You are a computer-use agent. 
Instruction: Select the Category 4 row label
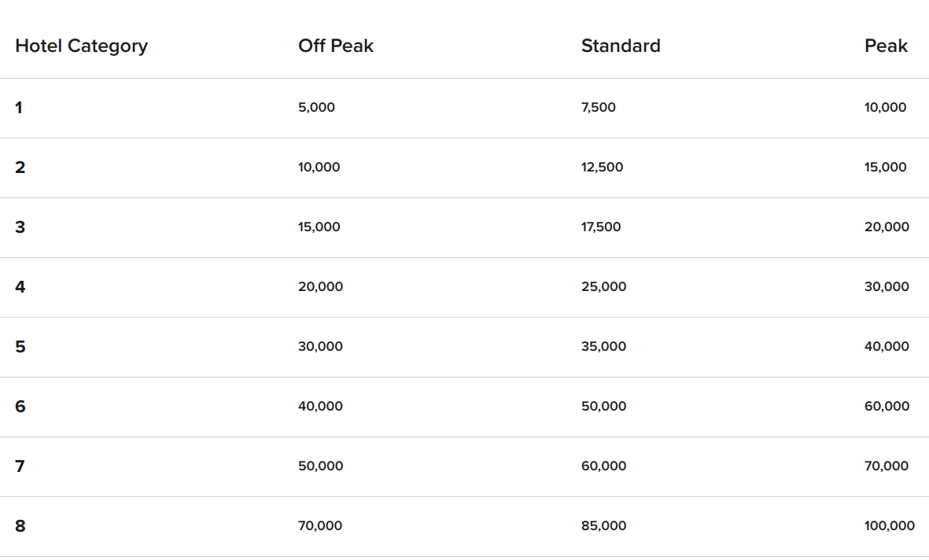[x=20, y=287]
